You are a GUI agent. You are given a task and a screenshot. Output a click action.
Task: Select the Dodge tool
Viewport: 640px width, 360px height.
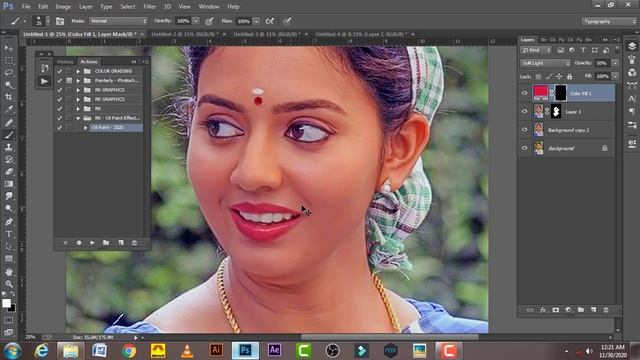pos(9,209)
